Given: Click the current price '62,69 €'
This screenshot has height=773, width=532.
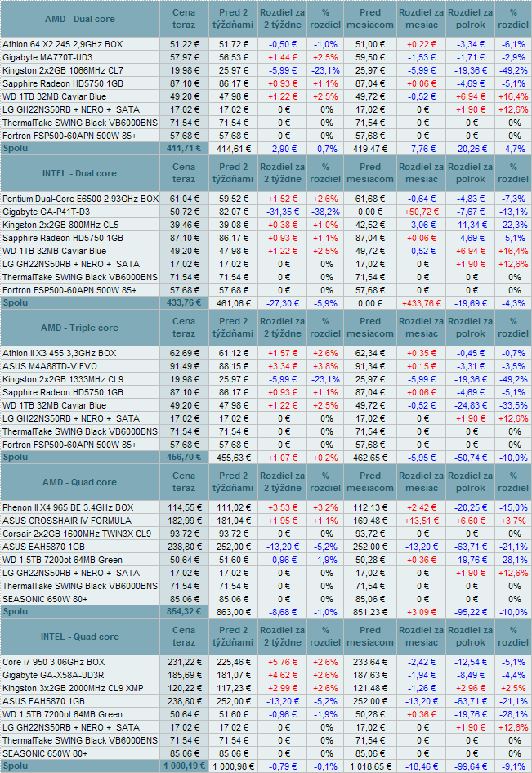Looking at the screenshot, I should pyautogui.click(x=185, y=354).
